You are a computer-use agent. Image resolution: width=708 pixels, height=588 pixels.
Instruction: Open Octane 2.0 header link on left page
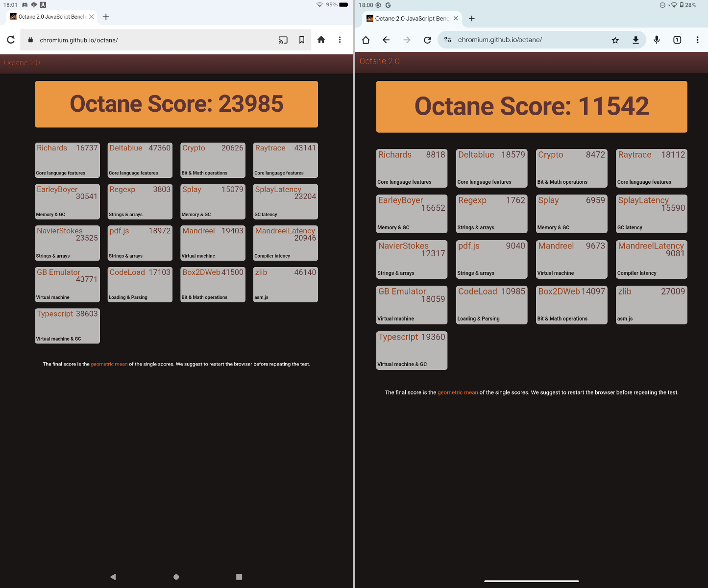pyautogui.click(x=22, y=63)
